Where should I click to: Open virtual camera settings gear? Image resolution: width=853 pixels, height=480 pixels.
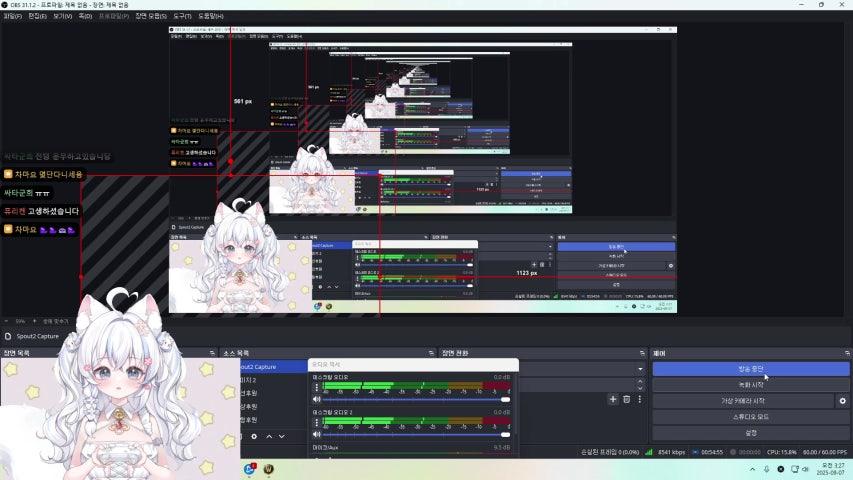coord(843,401)
